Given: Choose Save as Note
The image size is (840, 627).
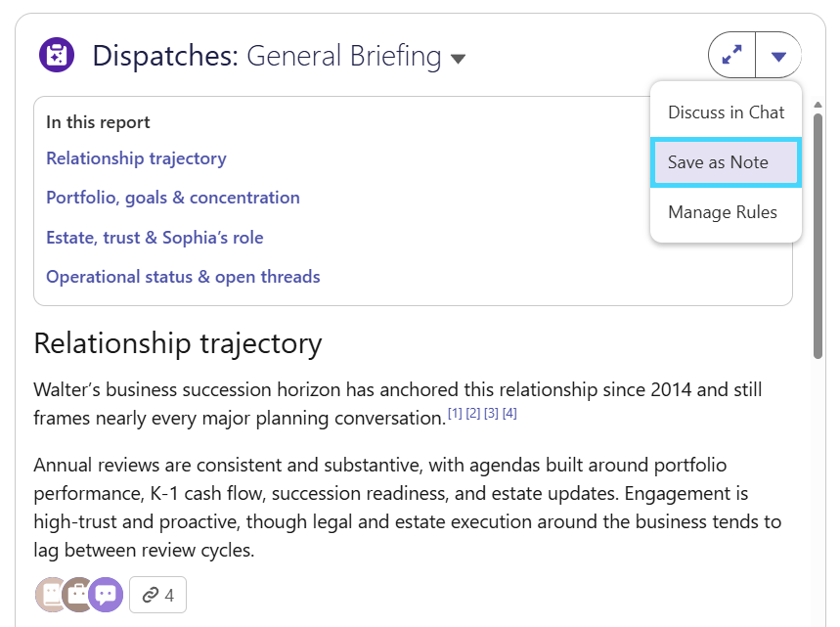Looking at the screenshot, I should pyautogui.click(x=726, y=162).
